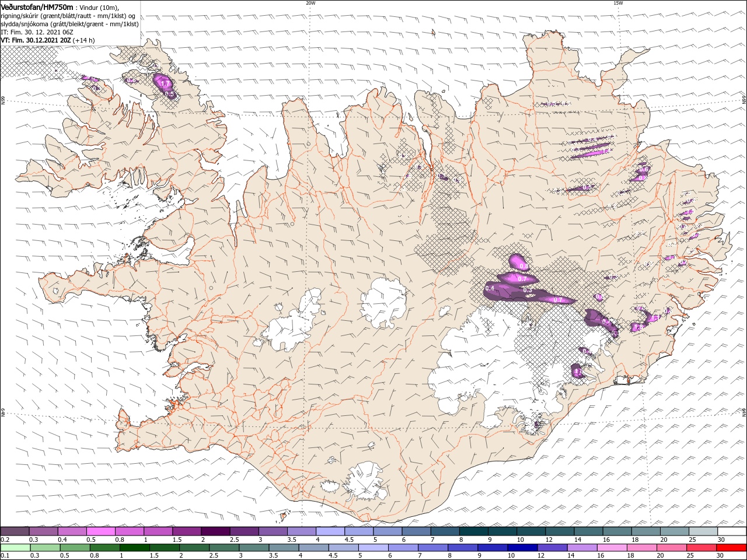
Task: Click the top legend swatch between 6 and 7
Action: 416,531
